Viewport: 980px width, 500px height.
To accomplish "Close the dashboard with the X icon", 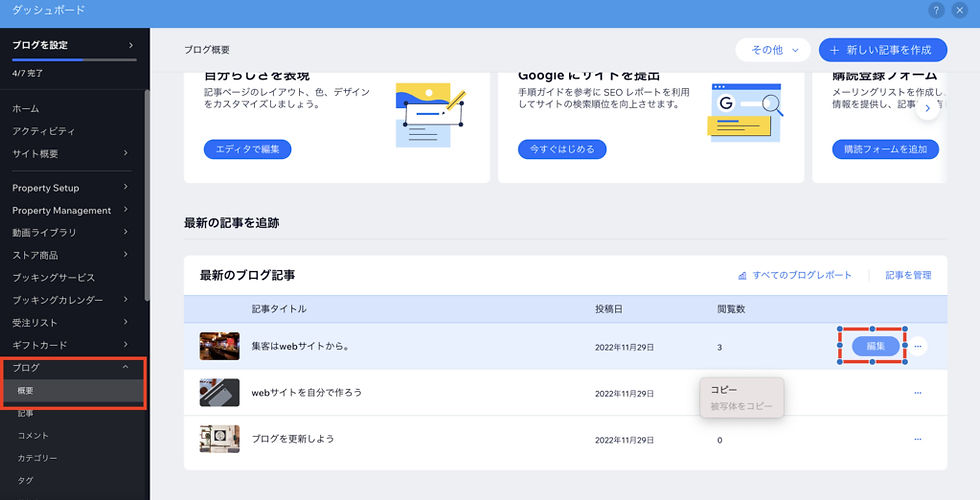I will click(x=959, y=11).
